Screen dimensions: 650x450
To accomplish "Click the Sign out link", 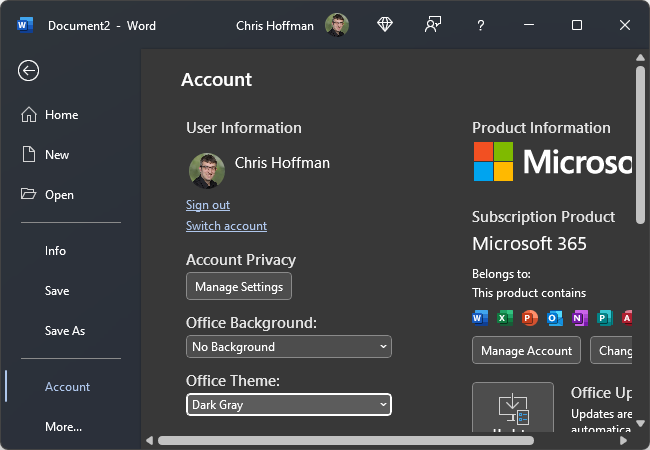I will point(208,205).
